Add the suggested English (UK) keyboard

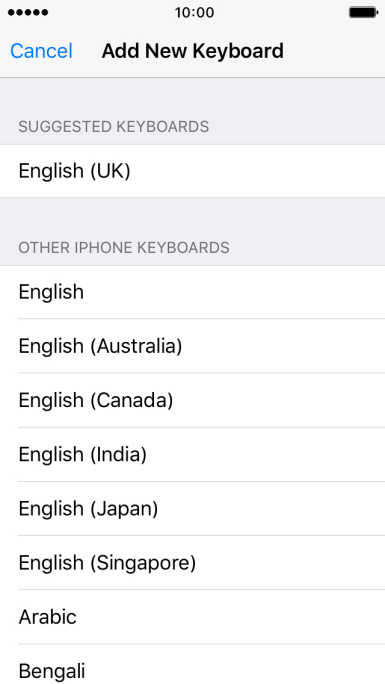tap(192, 171)
